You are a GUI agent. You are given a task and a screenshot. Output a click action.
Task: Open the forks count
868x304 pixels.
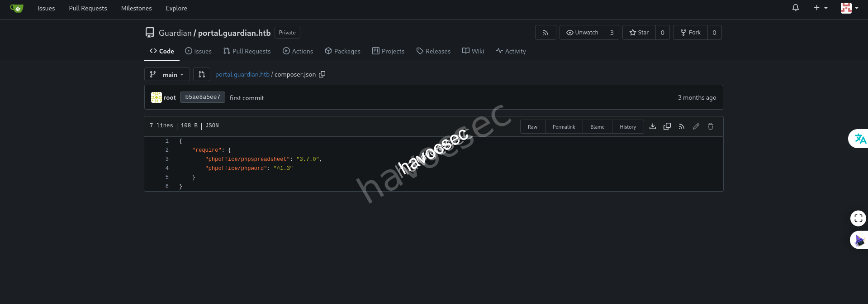coord(715,33)
